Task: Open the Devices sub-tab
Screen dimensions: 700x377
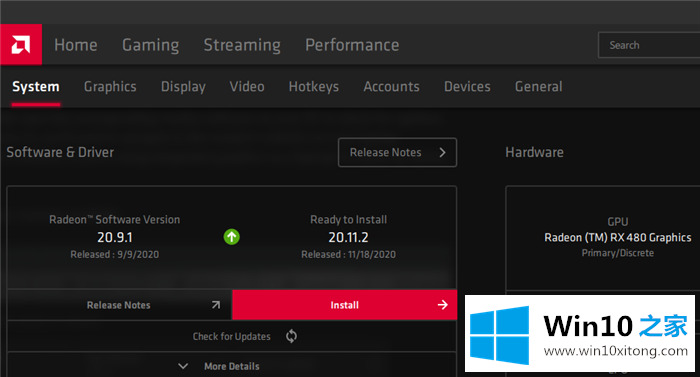Action: click(x=467, y=86)
